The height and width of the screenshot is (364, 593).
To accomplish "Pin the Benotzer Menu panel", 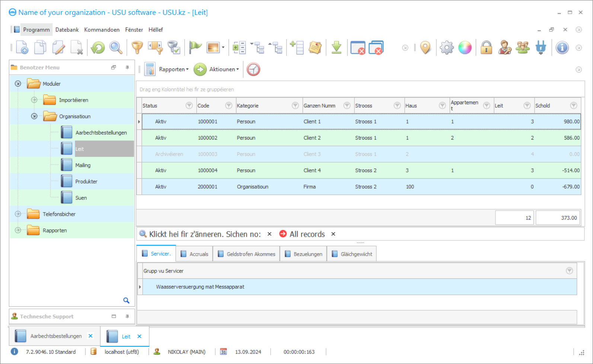I will point(127,67).
